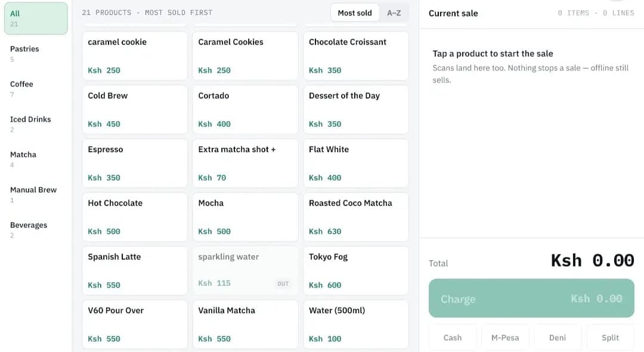The height and width of the screenshot is (352, 644).
Task: Add Tokyo Fog to the sale
Action: (355, 271)
